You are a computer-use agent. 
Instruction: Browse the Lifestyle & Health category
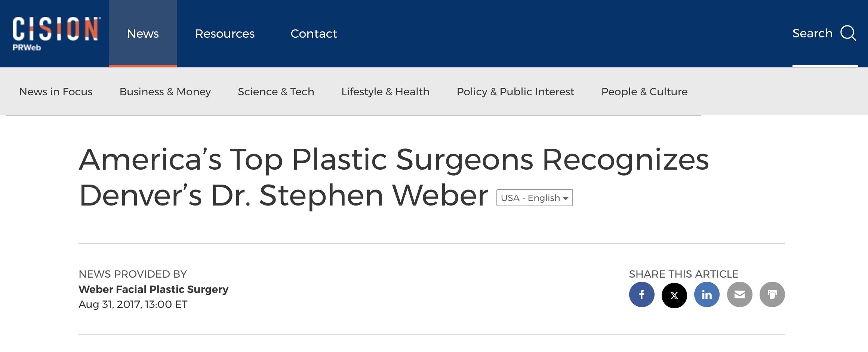[385, 92]
